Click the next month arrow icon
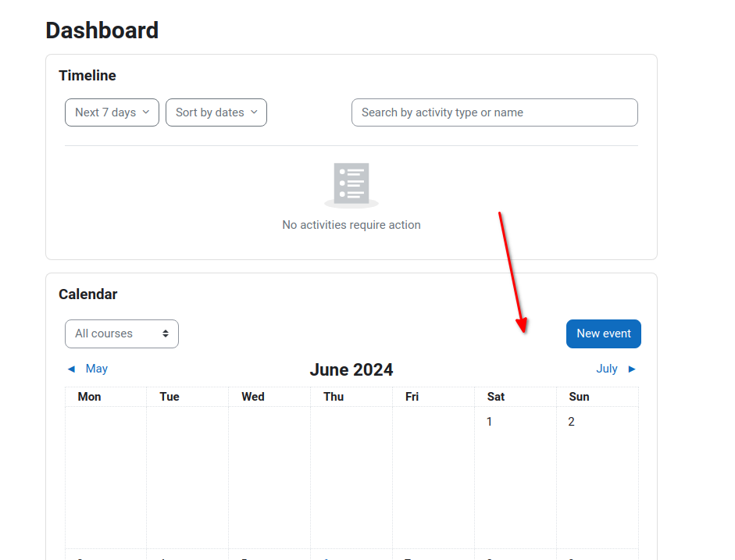735x560 pixels. (631, 369)
